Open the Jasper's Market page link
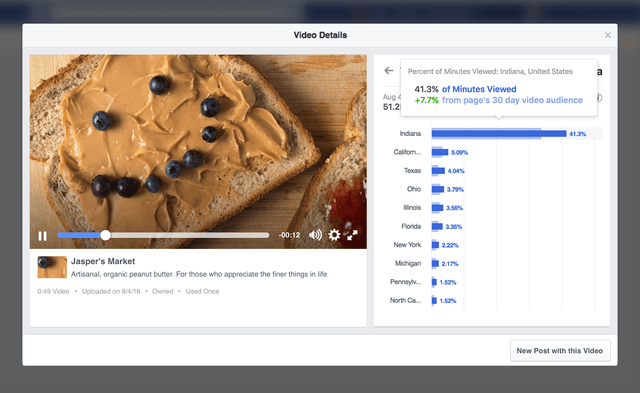 (x=103, y=261)
